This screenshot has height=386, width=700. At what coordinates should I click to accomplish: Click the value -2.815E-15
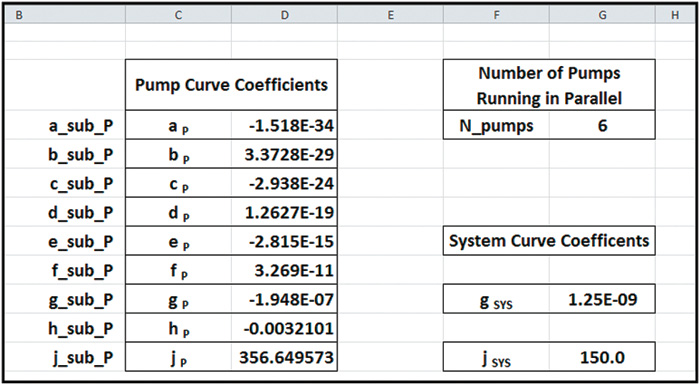point(284,241)
